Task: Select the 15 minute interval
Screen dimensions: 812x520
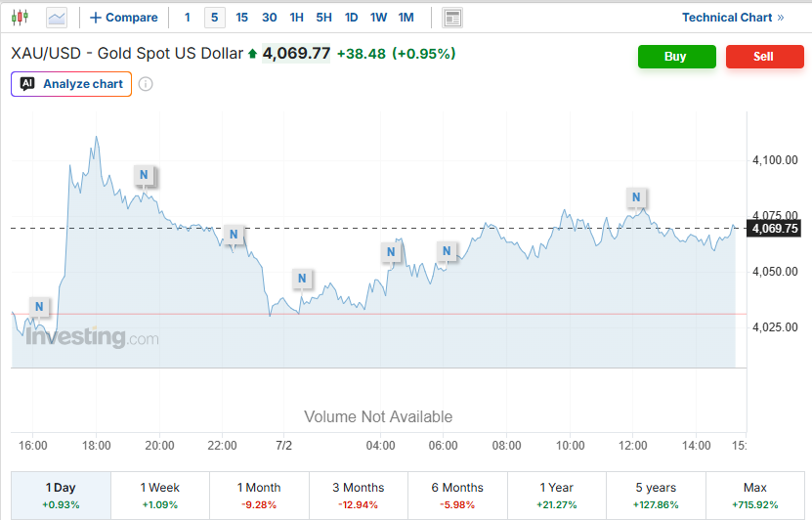Action: click(241, 18)
